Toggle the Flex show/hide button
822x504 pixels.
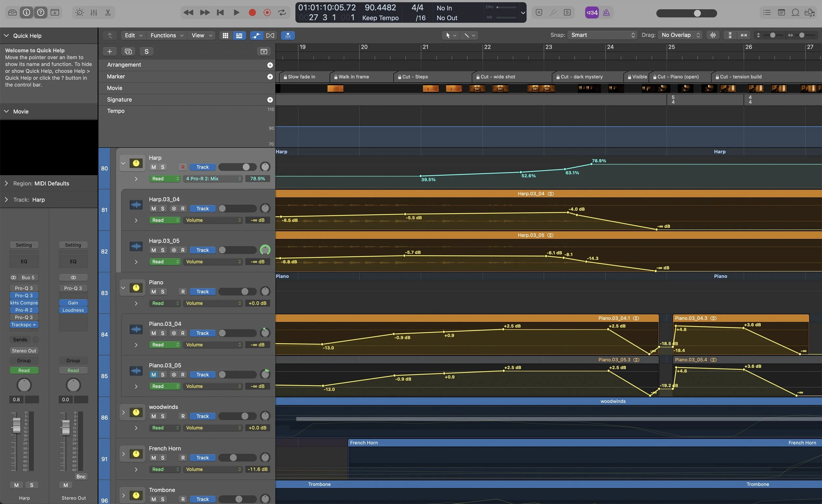tap(270, 36)
